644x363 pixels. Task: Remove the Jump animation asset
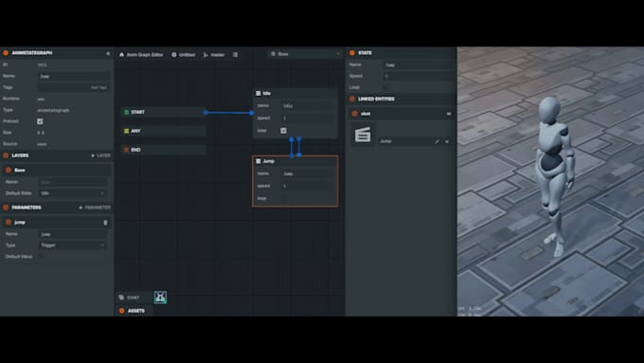pos(447,141)
